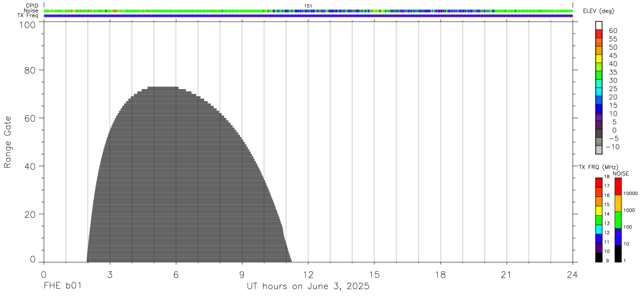Select the red ELEV swatch between 55 and 60

point(598,34)
